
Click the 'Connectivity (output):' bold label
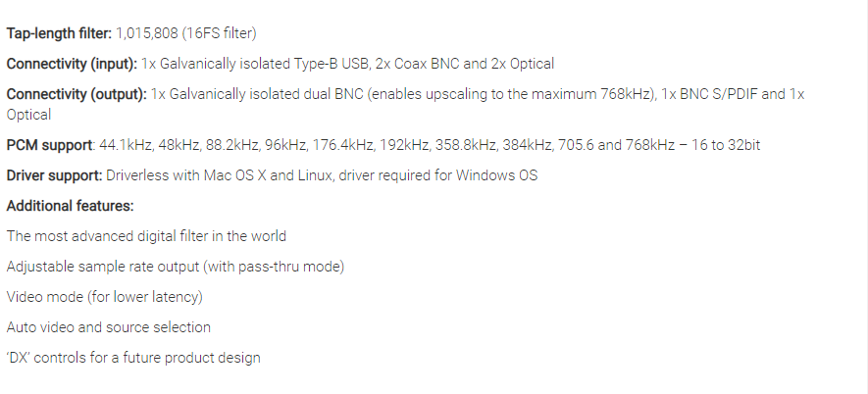[77, 94]
